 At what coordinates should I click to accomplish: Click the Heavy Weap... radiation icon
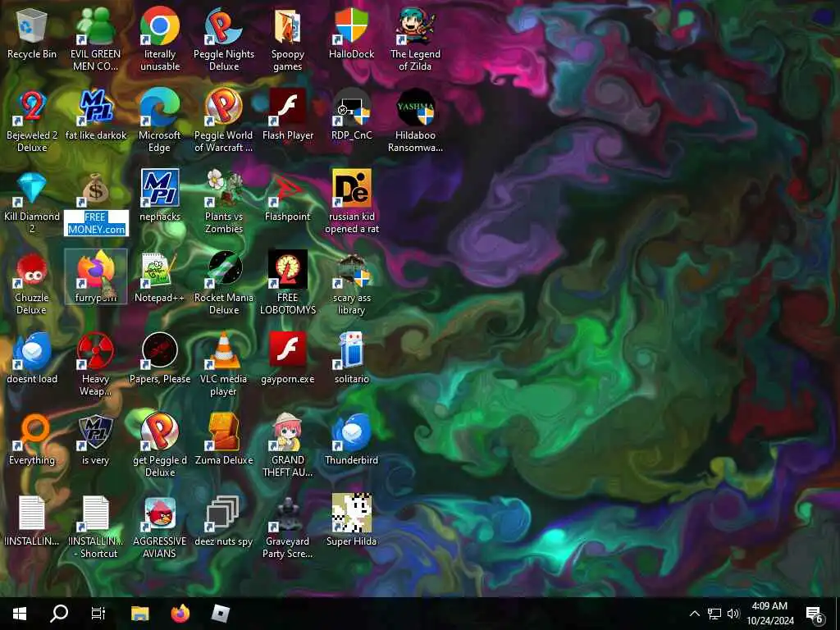click(x=95, y=351)
